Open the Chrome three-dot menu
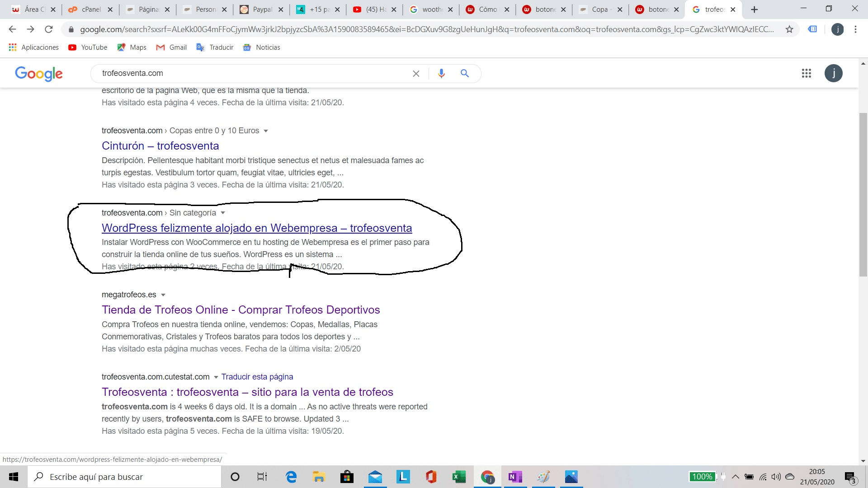This screenshot has height=488, width=868. tap(855, 29)
